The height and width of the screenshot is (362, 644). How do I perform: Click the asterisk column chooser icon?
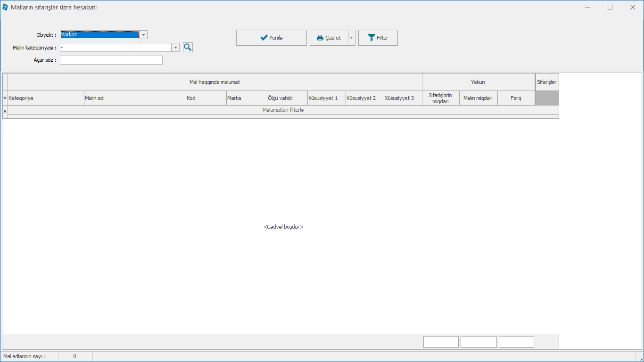coord(5,98)
